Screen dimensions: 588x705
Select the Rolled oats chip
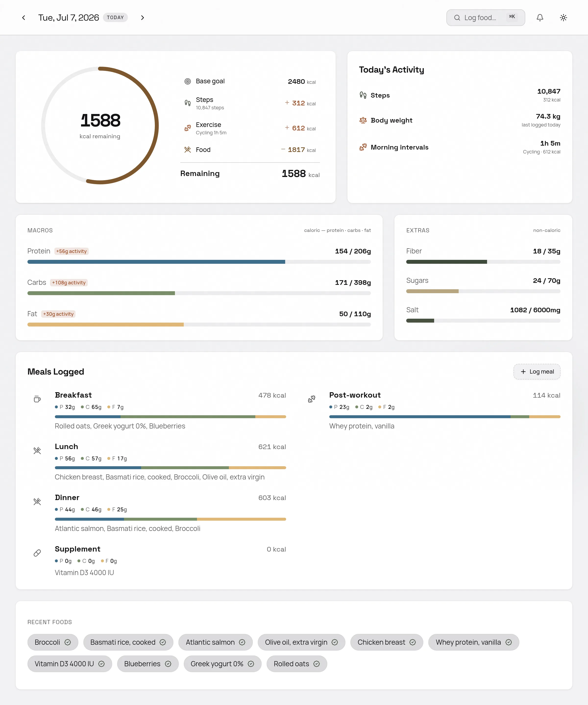(x=297, y=664)
